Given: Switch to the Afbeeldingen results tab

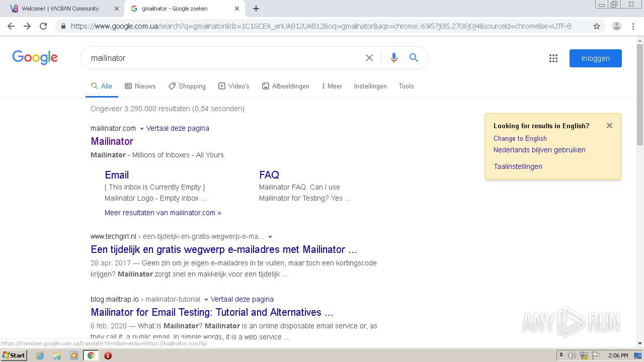Looking at the screenshot, I should click(286, 86).
